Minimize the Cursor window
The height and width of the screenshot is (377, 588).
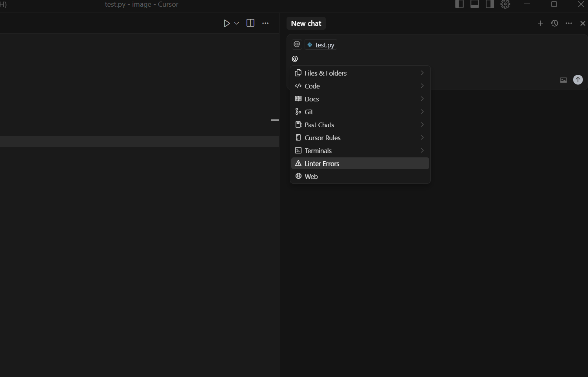[x=527, y=4]
